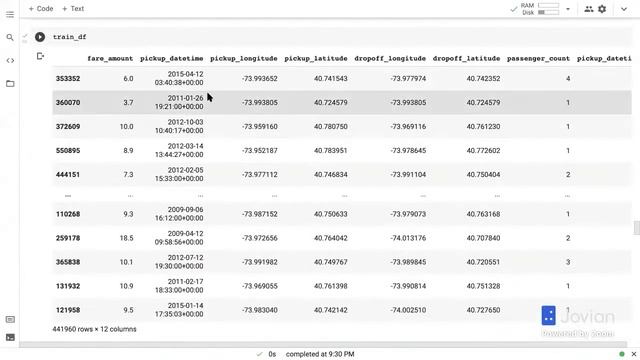Screen dimensions: 640x360
Task: Click the cell output toggle icon
Action: pyautogui.click(x=40, y=56)
